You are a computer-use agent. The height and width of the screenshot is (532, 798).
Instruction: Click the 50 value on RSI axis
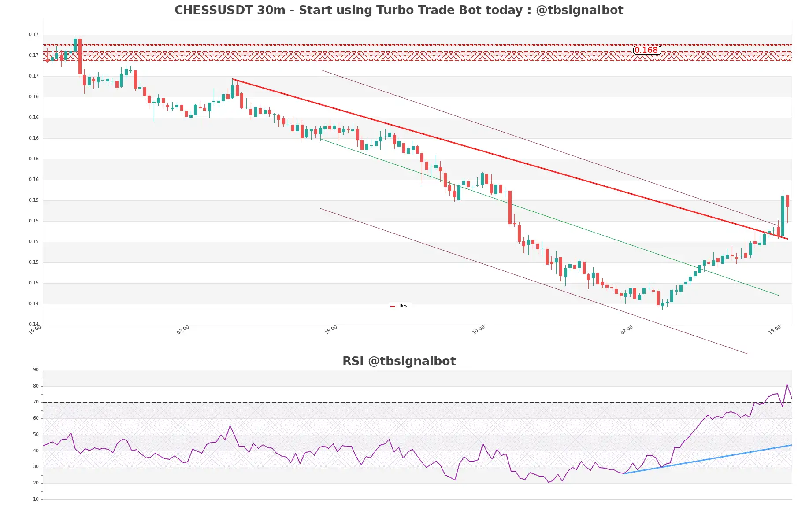point(36,434)
